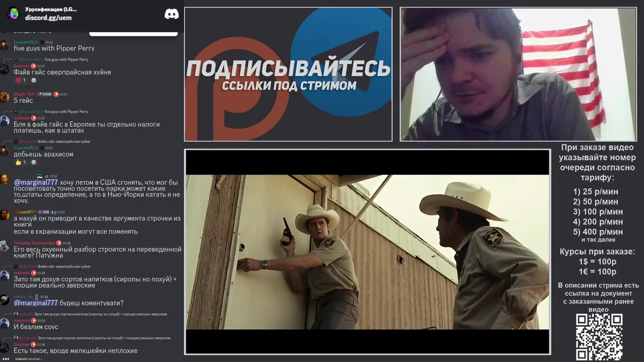Image resolution: width=644 pixels, height=362 pixels.
Task: Click the UEB tag badge next to vaneech777
Action: [44, 212]
